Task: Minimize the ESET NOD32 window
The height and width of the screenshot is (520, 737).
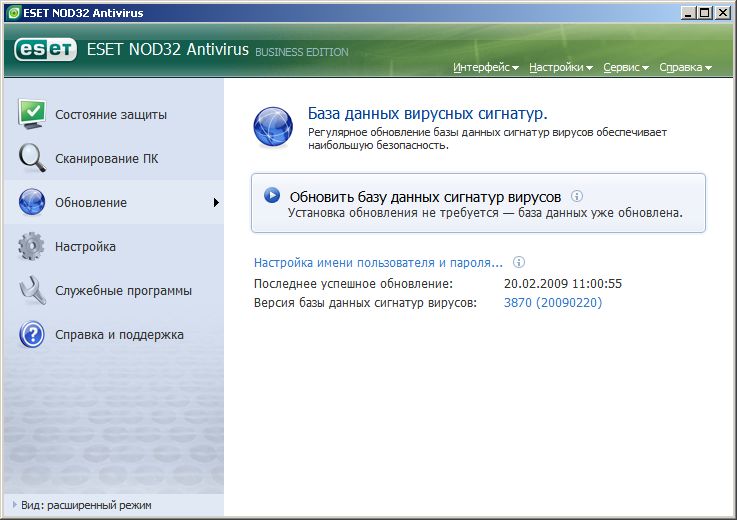Action: [688, 13]
